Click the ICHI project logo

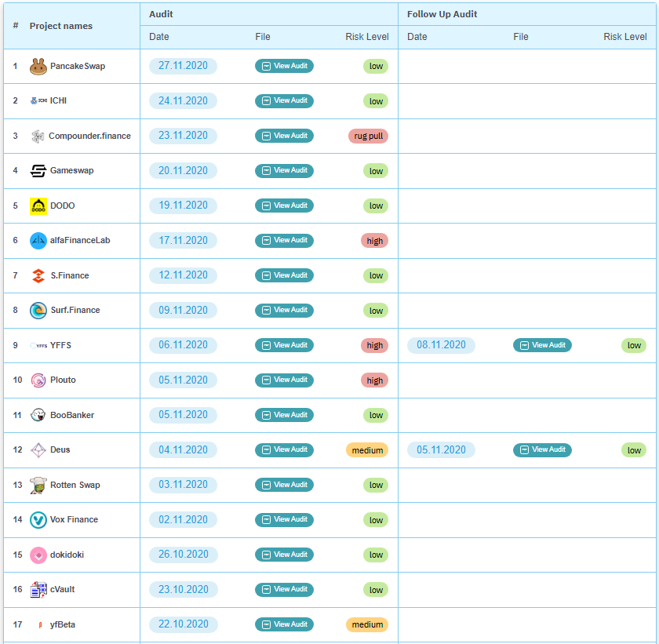[38, 101]
